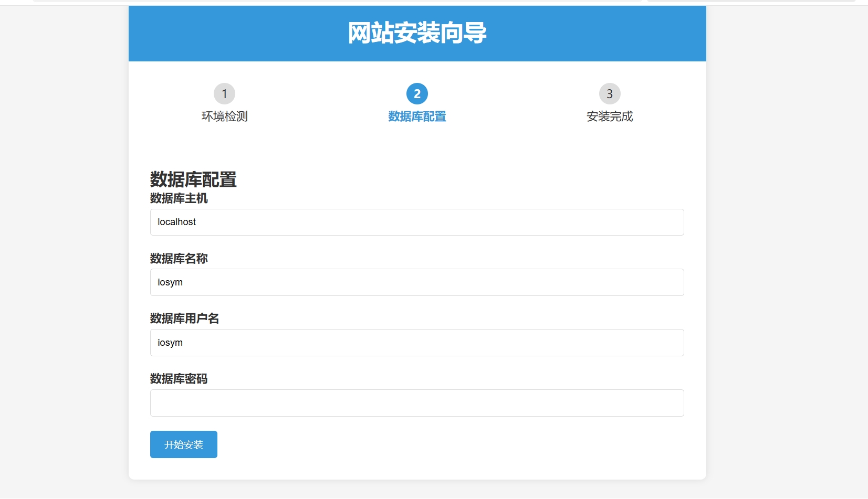Click the 网站安装向导 blue header banner

coord(416,33)
